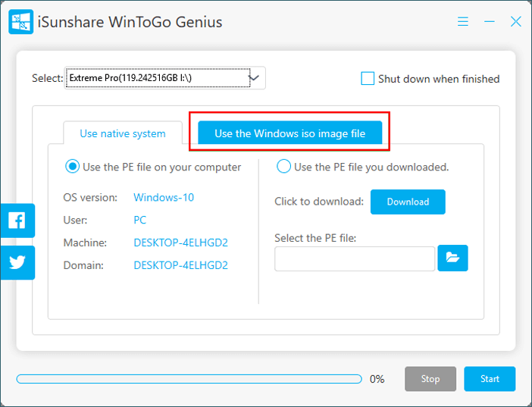Click the progress bar
The image size is (532, 407).
[189, 379]
